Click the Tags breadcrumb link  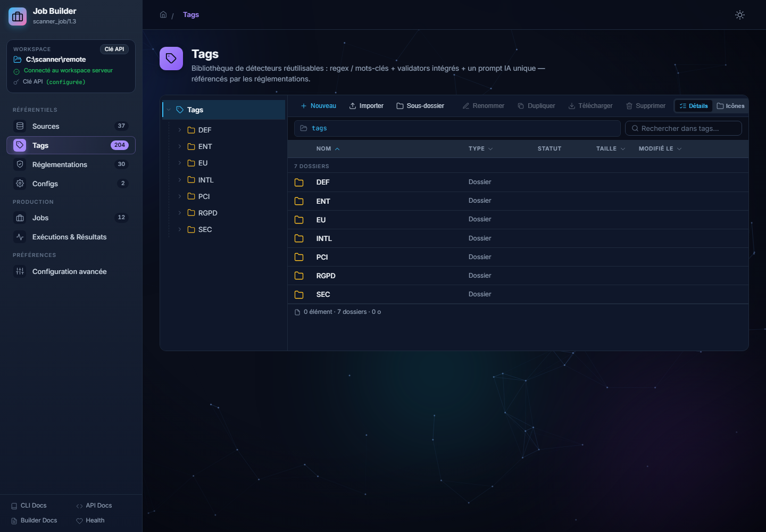(191, 14)
